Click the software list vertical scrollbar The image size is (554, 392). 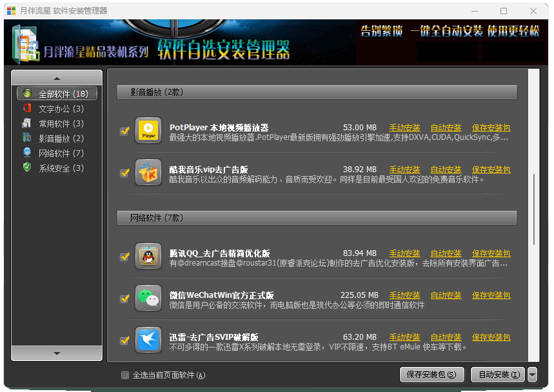tap(534, 209)
